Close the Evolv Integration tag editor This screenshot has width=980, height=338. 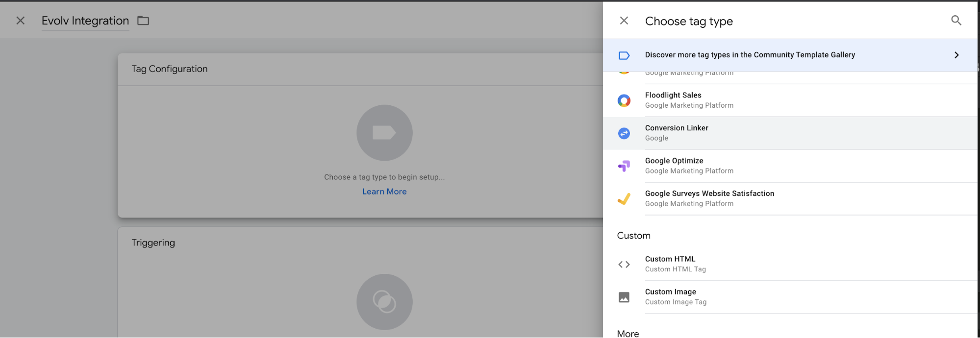(21, 21)
